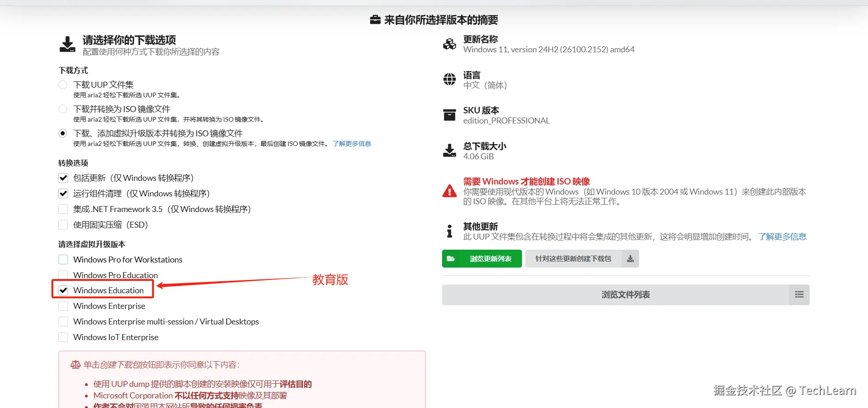Enable 使用固实压缩 (ESD) checkbox
Viewport: 868px width, 408px height.
[63, 225]
